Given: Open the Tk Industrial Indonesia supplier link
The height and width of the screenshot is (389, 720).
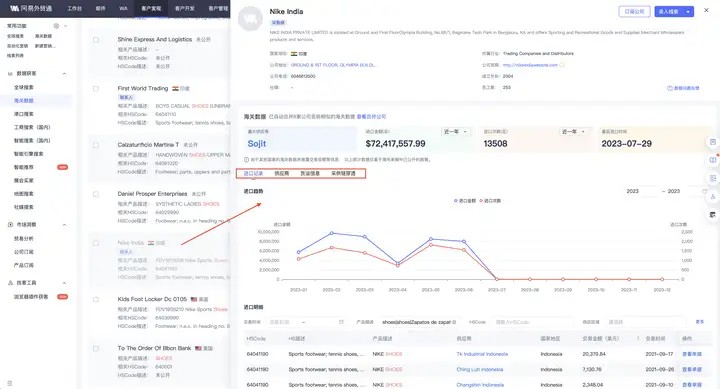Looking at the screenshot, I should (x=482, y=354).
